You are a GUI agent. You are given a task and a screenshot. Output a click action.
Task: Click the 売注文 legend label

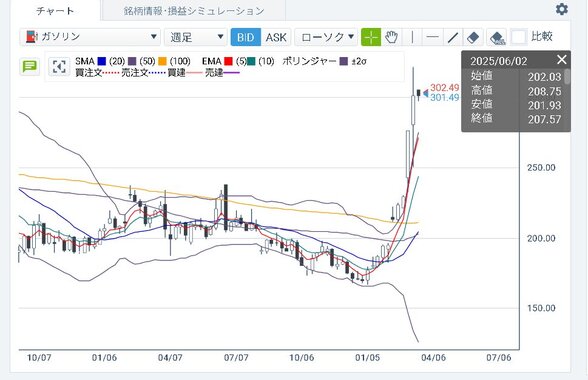135,73
